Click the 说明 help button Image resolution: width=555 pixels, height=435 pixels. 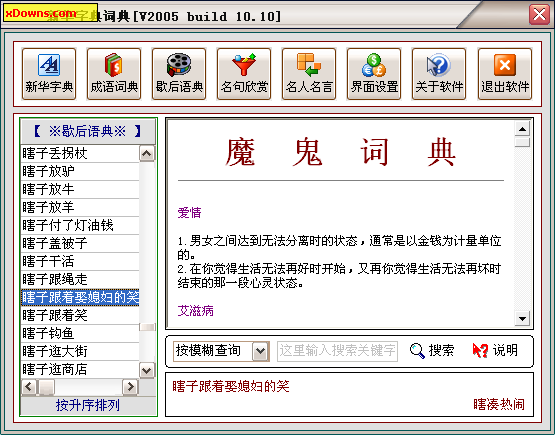pyautogui.click(x=496, y=351)
